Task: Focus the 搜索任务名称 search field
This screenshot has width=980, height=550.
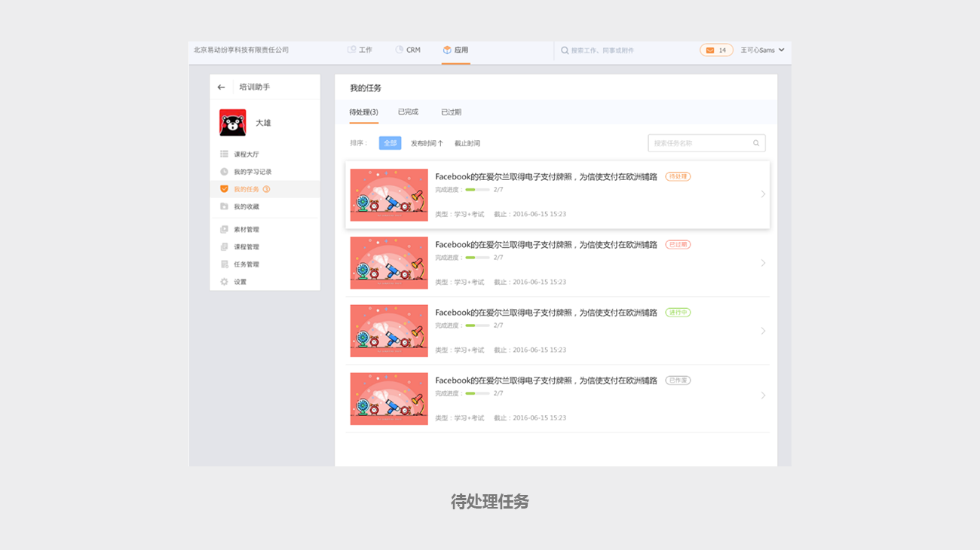Action: [x=706, y=143]
